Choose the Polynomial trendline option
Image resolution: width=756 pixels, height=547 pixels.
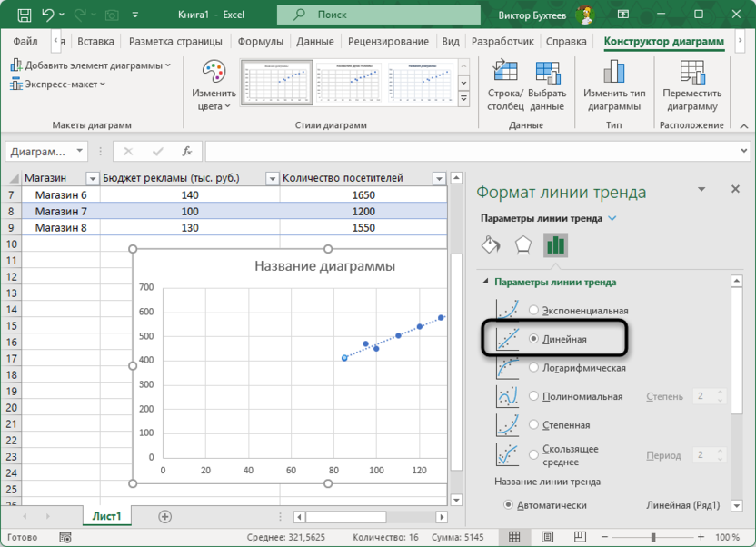point(534,396)
